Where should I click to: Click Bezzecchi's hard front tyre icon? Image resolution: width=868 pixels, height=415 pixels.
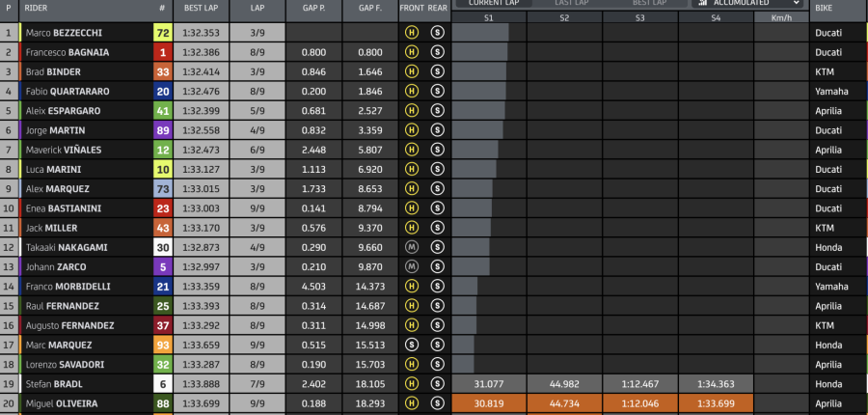click(411, 33)
